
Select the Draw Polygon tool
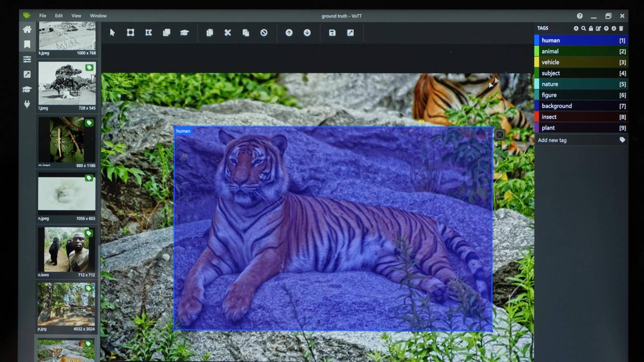coord(148,33)
